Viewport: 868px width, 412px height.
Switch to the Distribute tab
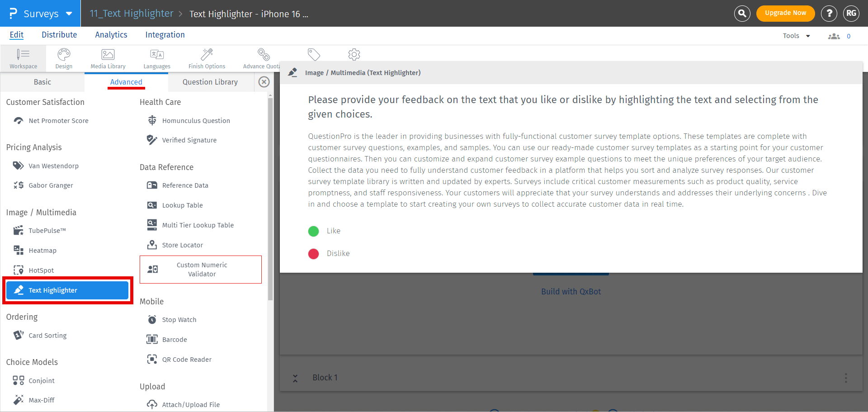point(59,35)
